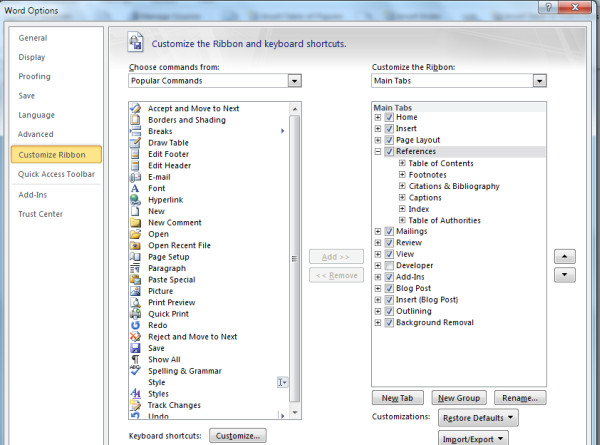Select the Hyperlink globe icon

(135, 200)
